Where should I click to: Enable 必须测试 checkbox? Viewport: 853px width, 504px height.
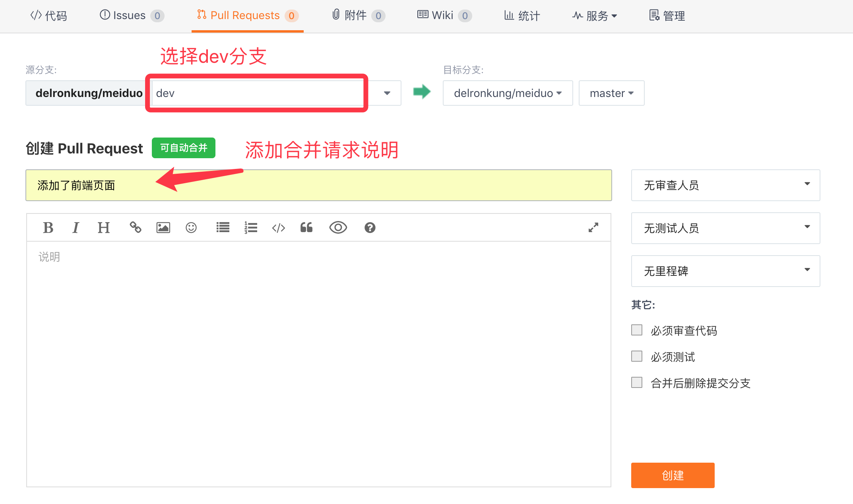tap(637, 356)
